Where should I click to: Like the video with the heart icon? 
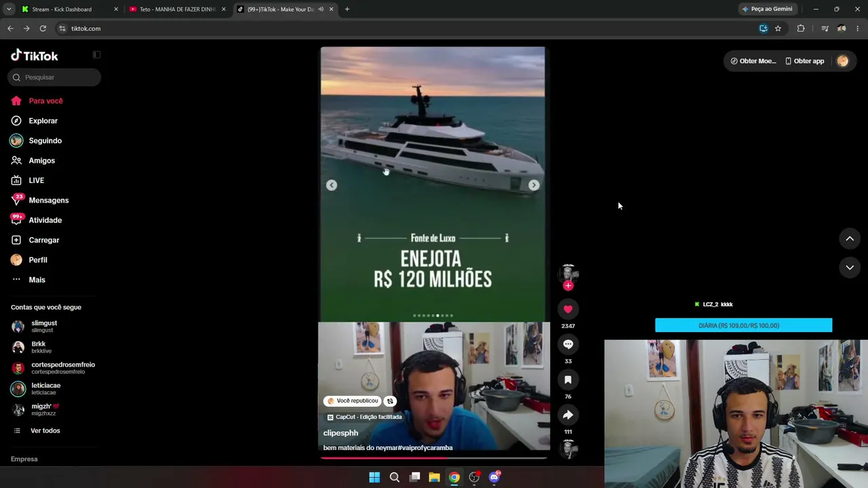coord(568,309)
